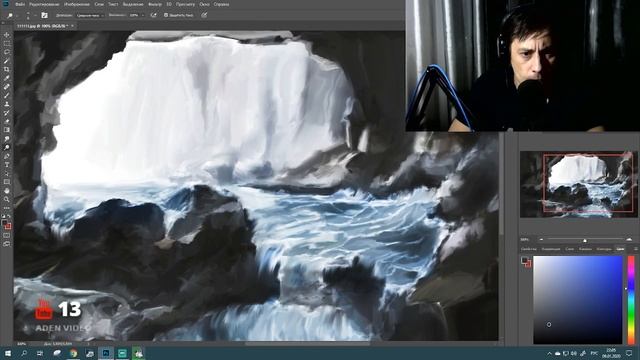Switch to the Свойства panel tab
This screenshot has width=640, height=360.
tap(528, 249)
